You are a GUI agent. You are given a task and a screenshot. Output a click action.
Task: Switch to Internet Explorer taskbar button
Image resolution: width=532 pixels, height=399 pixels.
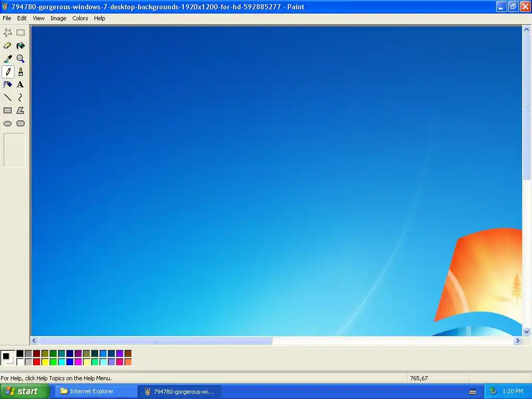click(x=96, y=392)
